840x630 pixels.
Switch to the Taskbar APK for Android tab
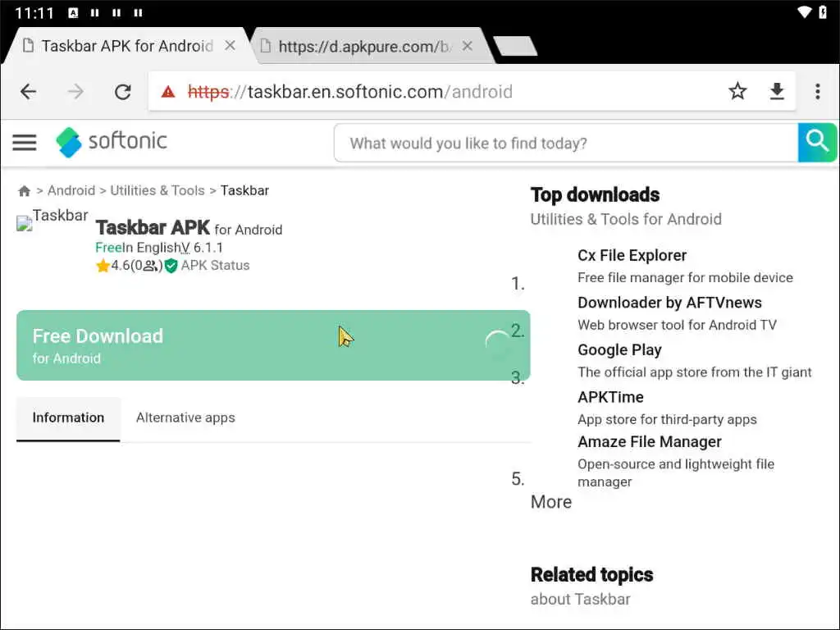coord(127,46)
